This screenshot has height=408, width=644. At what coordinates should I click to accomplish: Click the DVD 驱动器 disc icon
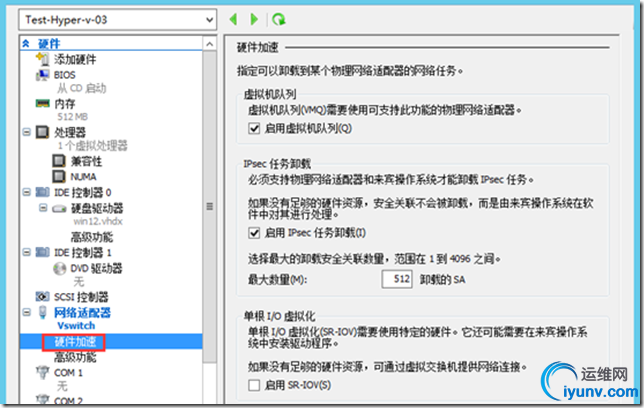pyautogui.click(x=59, y=269)
